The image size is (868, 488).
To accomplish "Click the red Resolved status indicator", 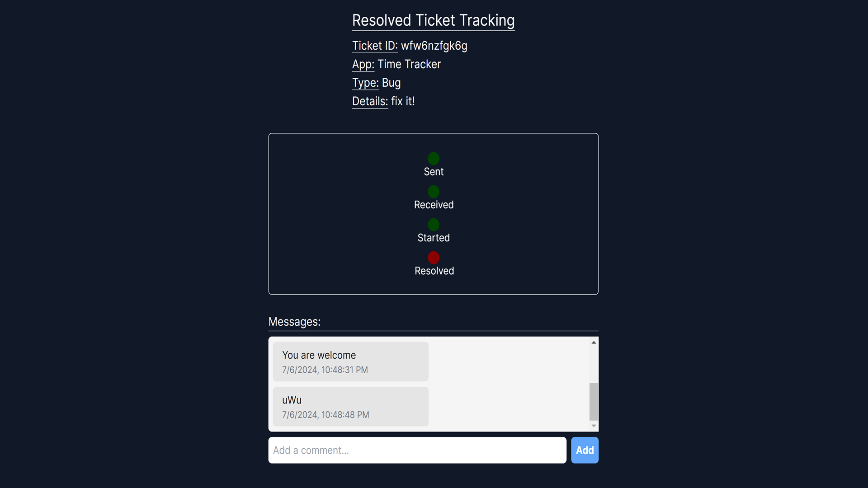I will pos(433,258).
